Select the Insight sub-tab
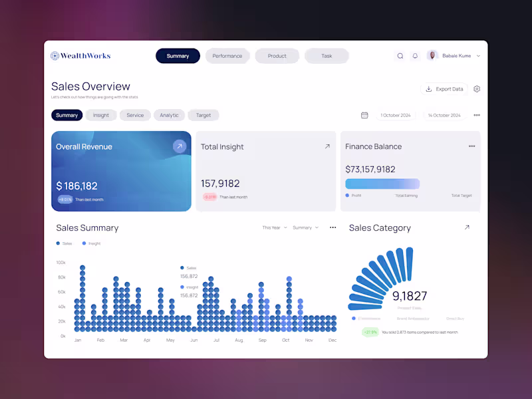The height and width of the screenshot is (399, 532). pyautogui.click(x=101, y=115)
